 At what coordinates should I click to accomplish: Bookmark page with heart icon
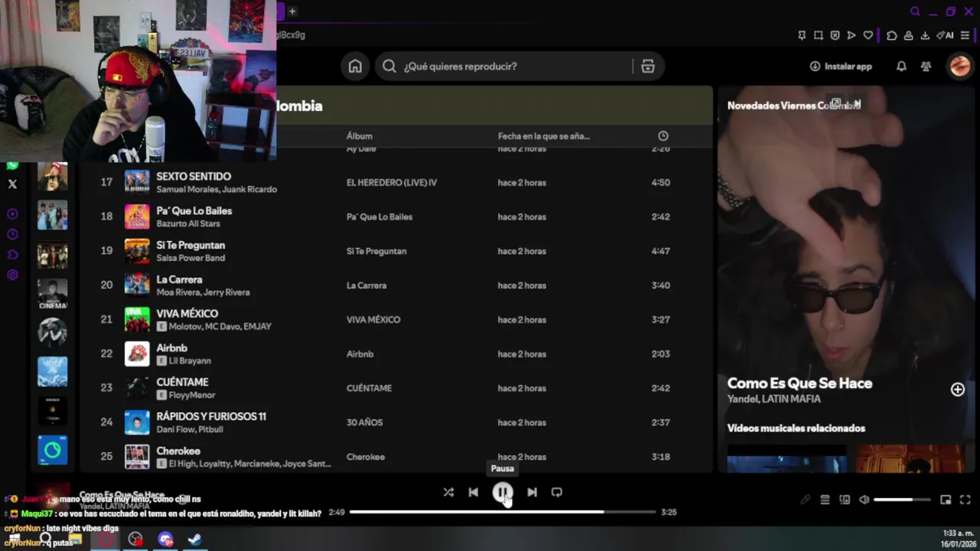(x=867, y=35)
